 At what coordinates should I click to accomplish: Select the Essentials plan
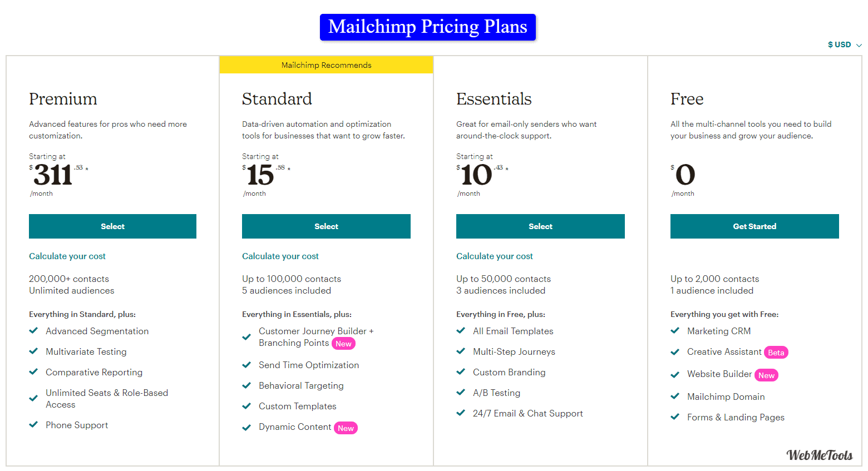[x=540, y=226]
